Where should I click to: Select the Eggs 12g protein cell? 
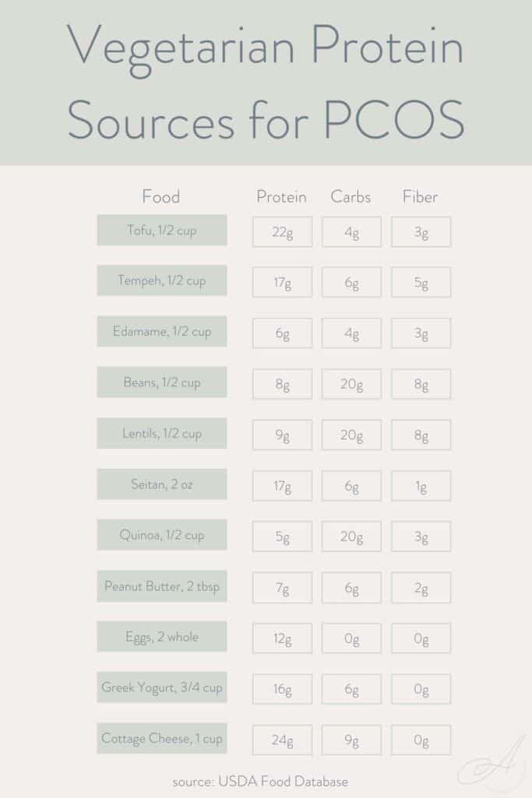point(282,638)
